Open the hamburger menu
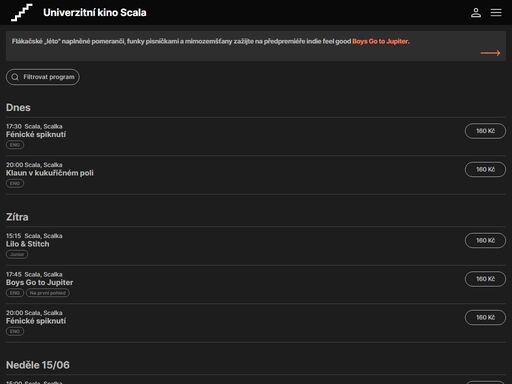The width and height of the screenshot is (512, 384). [x=496, y=13]
